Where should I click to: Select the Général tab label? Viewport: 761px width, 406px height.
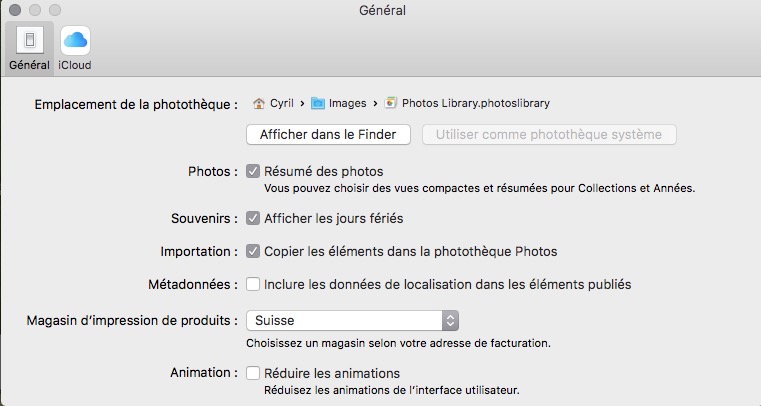click(28, 65)
